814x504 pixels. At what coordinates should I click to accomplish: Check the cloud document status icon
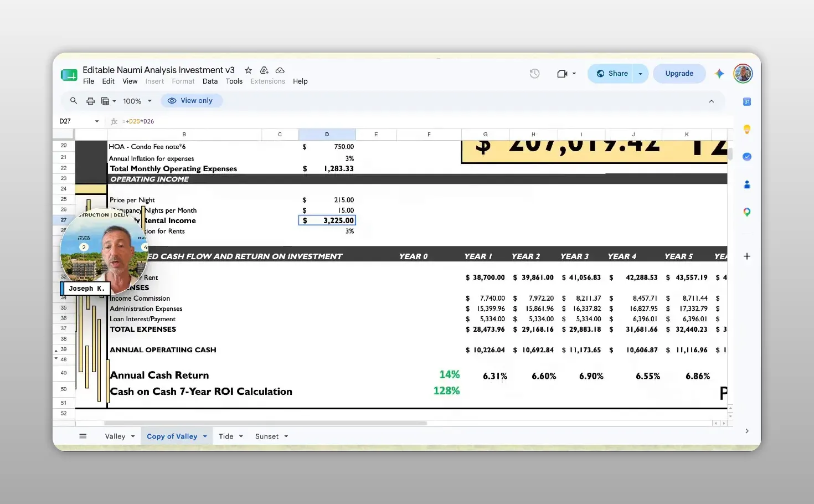(x=280, y=70)
